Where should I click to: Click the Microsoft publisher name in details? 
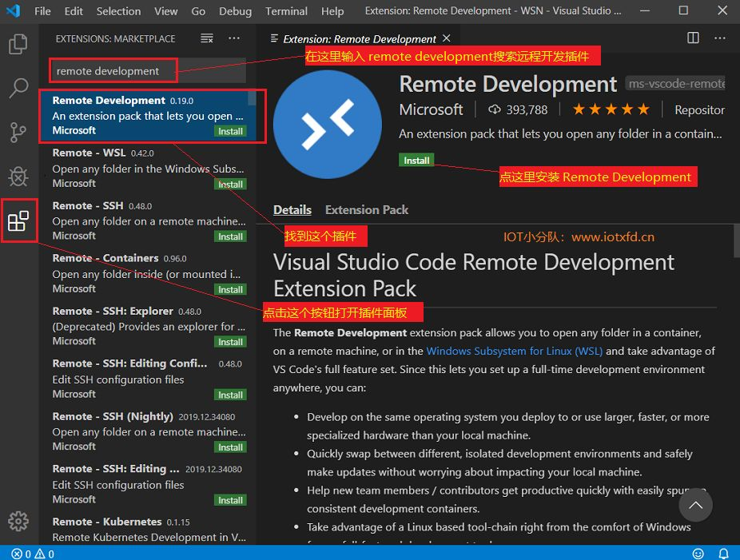pyautogui.click(x=431, y=110)
